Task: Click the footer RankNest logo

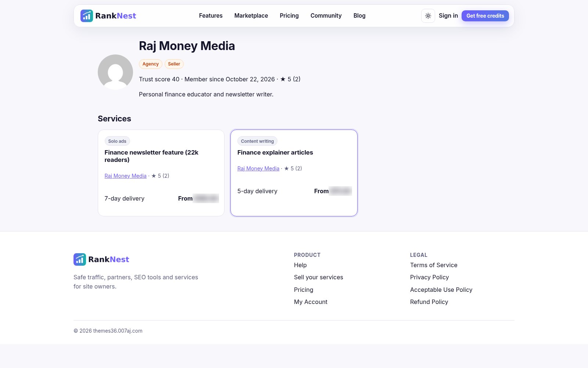Action: coord(101,259)
